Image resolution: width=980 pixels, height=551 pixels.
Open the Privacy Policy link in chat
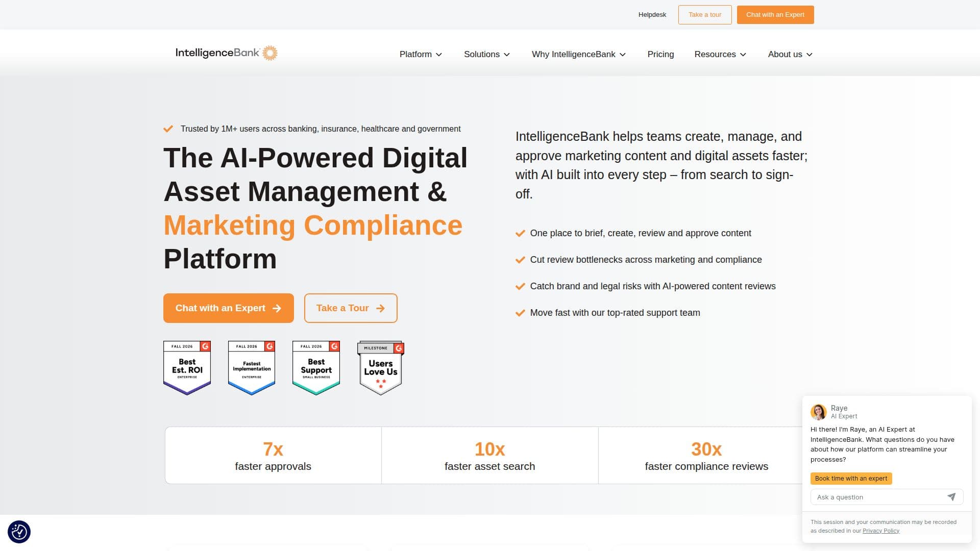point(881,531)
